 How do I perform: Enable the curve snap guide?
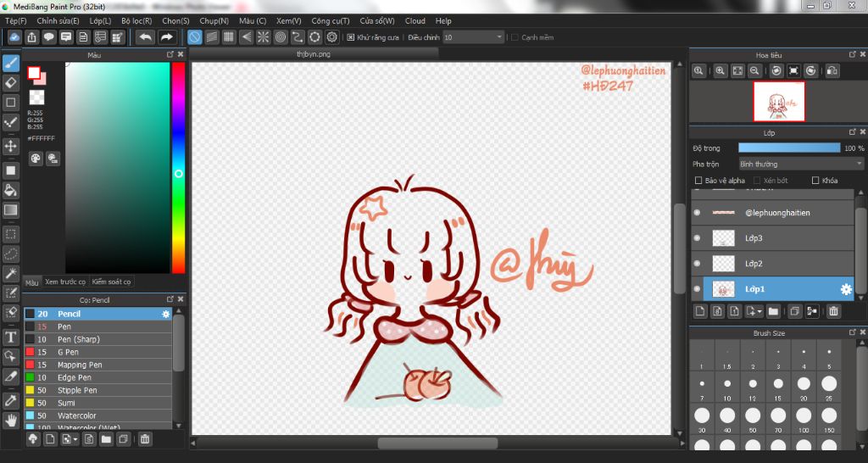click(x=298, y=37)
